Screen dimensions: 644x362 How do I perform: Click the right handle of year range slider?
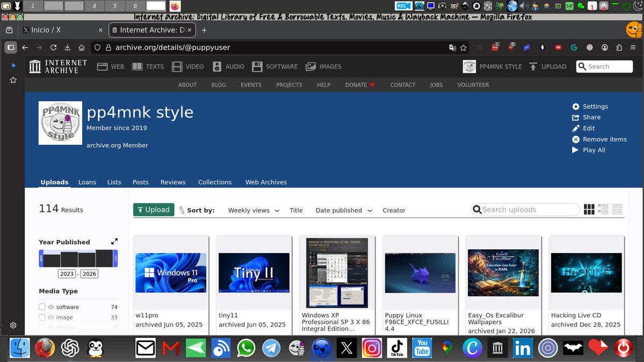pyautogui.click(x=115, y=258)
